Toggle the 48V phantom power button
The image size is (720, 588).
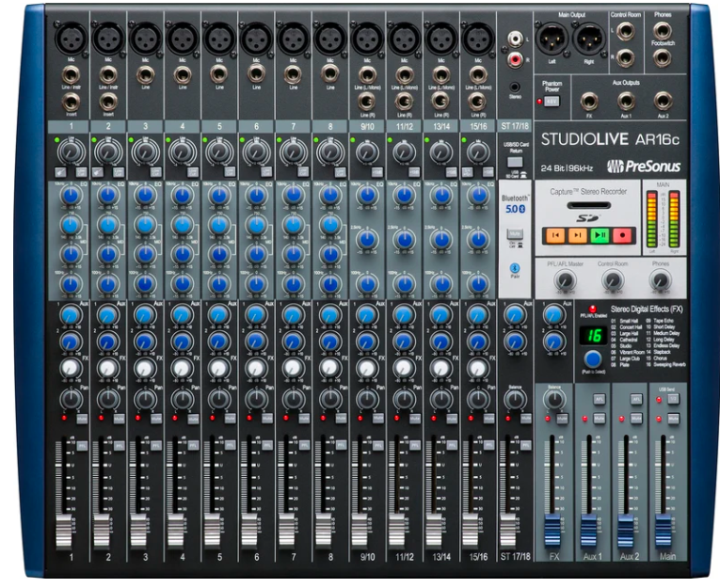(x=552, y=101)
